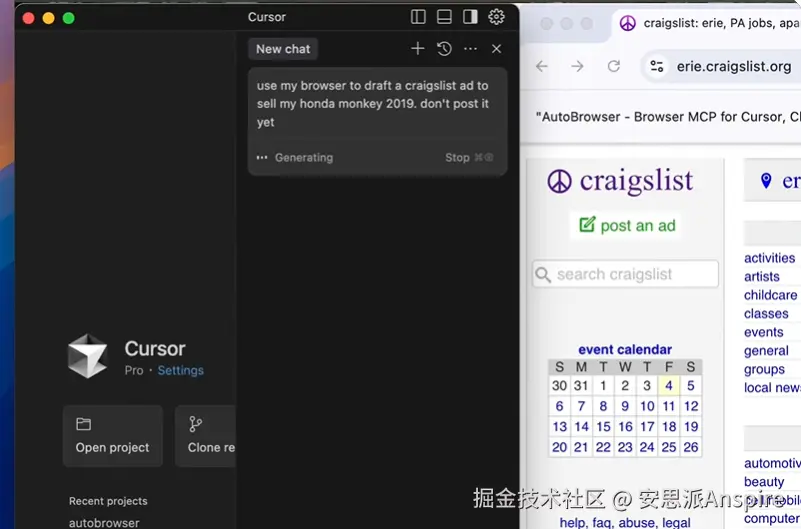Open the chat panel more options ellipsis

[x=470, y=49]
